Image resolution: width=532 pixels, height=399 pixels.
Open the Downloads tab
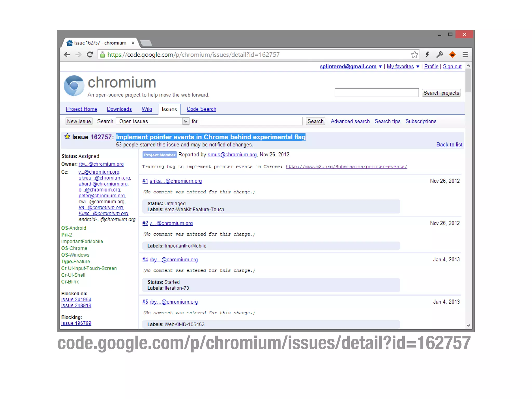119,109
